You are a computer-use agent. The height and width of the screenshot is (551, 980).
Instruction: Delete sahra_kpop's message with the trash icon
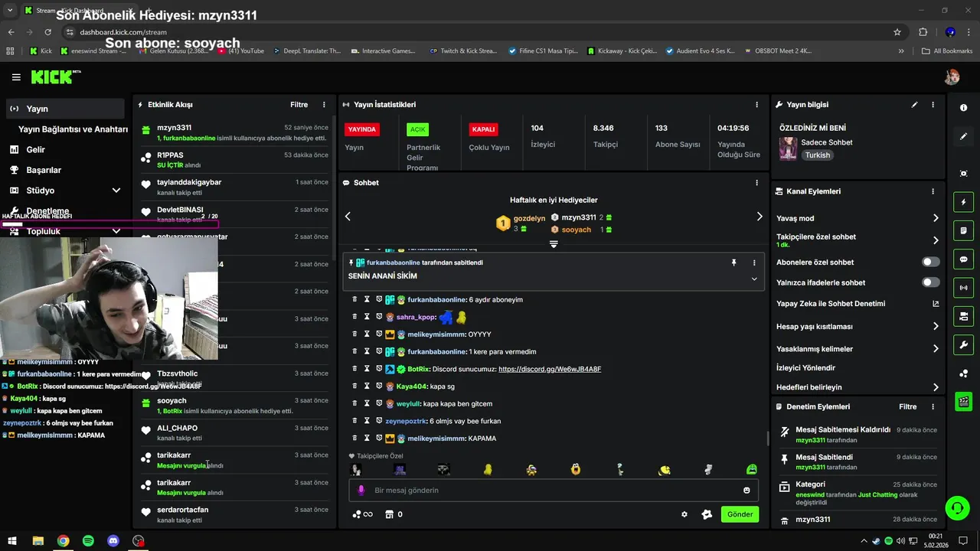(354, 317)
